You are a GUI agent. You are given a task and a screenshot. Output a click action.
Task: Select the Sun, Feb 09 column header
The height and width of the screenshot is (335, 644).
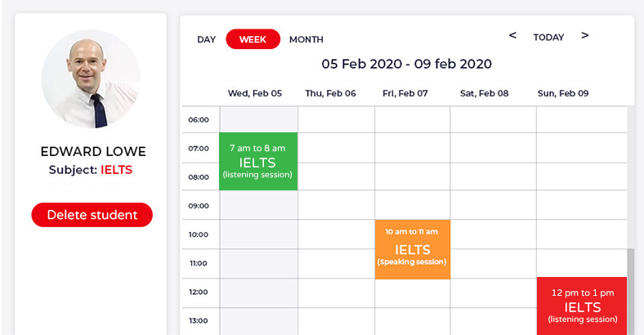pyautogui.click(x=563, y=93)
